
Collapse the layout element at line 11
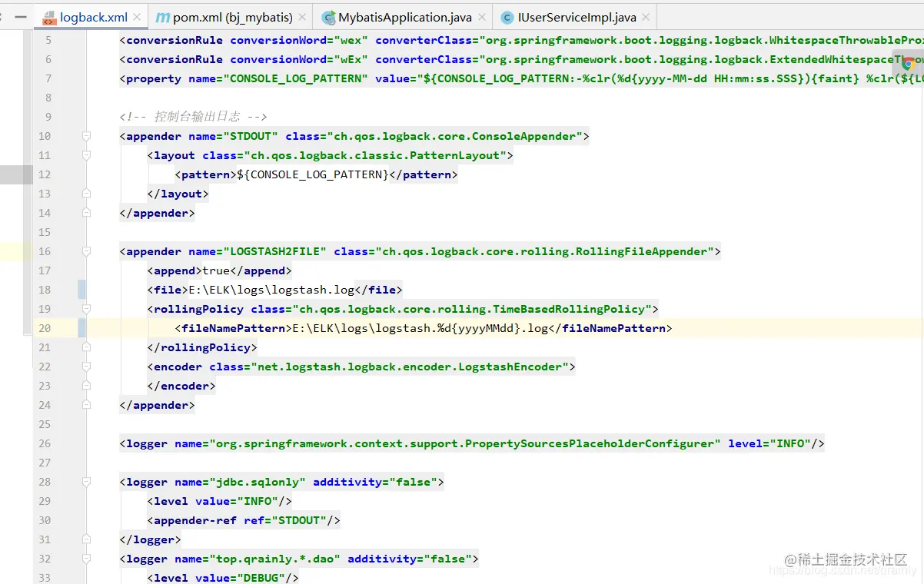[x=87, y=155]
